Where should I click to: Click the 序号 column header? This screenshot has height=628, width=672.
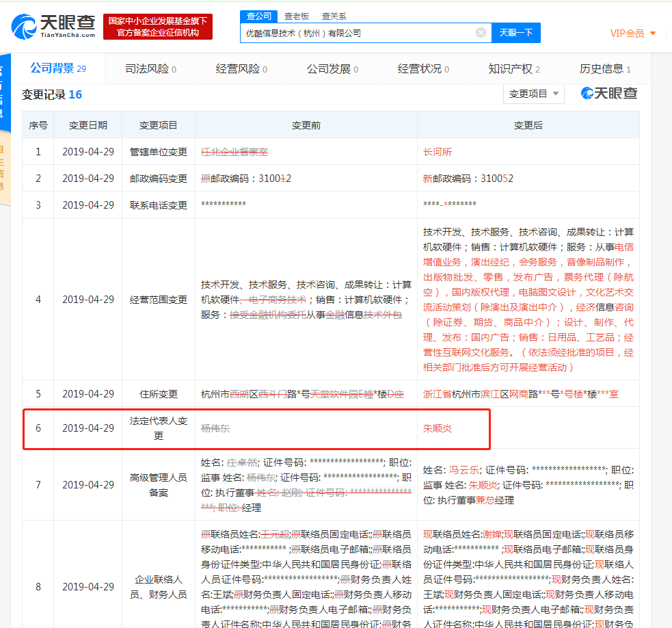click(x=38, y=125)
